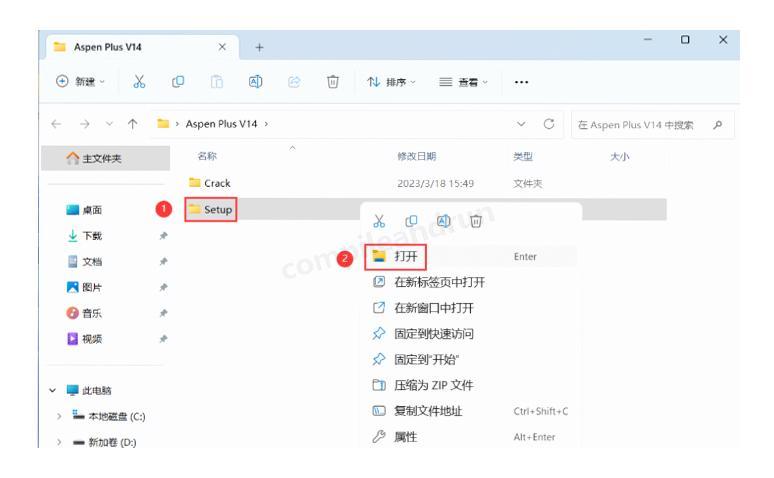Image resolution: width=774 pixels, height=478 pixels.
Task: Click Aspen Plus V14 in address bar
Action: [221, 124]
